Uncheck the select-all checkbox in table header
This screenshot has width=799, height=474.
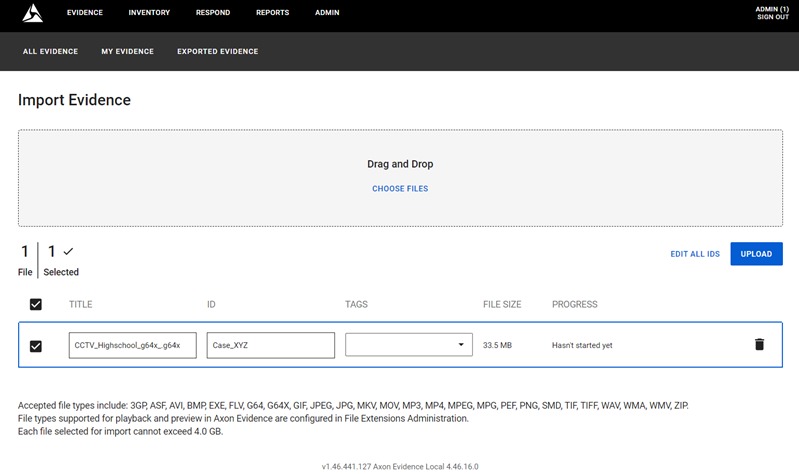[36, 304]
